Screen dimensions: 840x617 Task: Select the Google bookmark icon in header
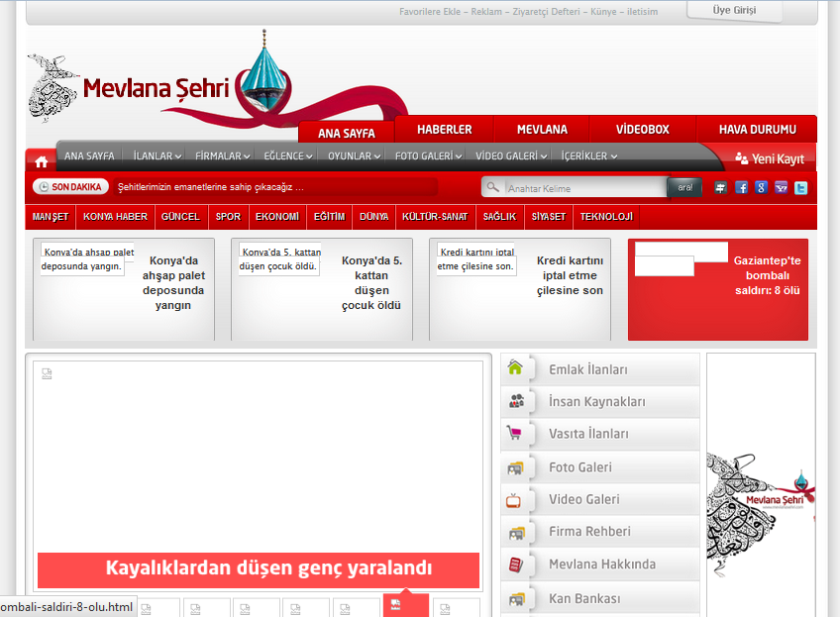coord(761,187)
